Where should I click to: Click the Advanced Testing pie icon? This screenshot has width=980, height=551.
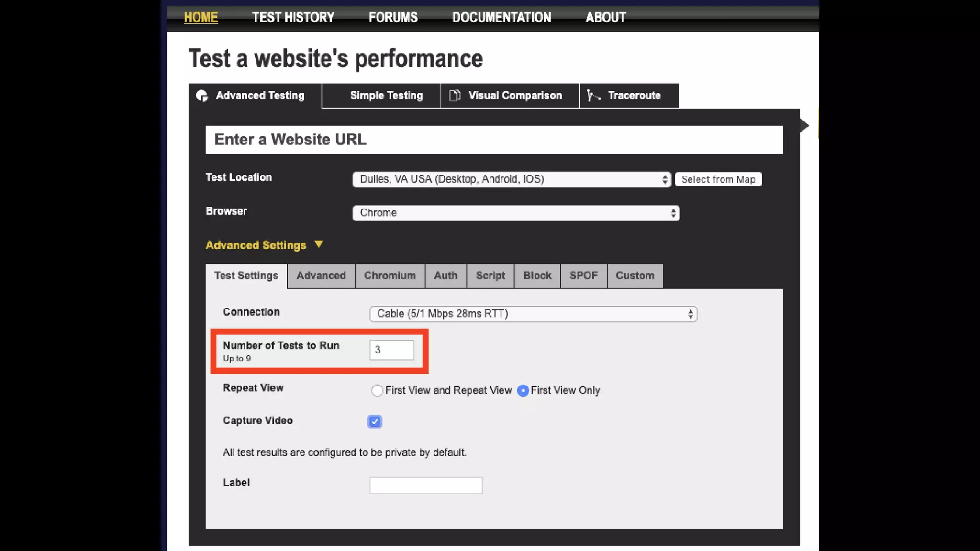click(x=202, y=96)
